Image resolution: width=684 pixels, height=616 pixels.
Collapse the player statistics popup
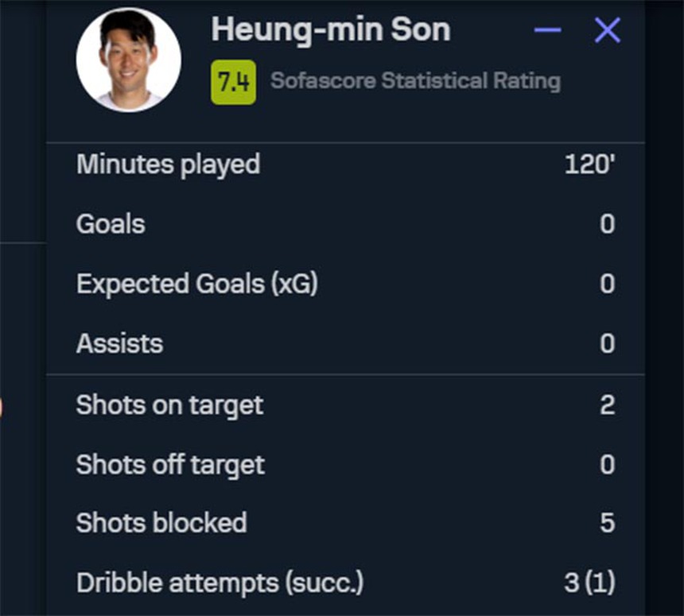(x=546, y=30)
